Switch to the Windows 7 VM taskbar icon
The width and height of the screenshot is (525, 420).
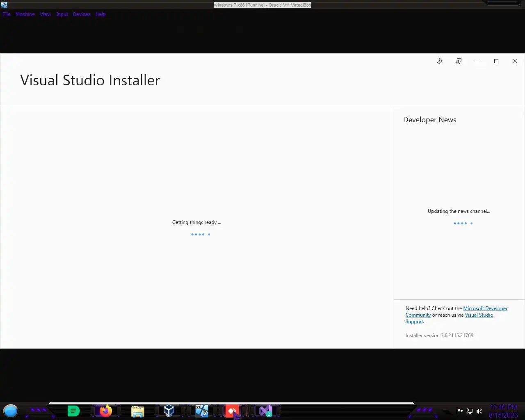[201, 411]
